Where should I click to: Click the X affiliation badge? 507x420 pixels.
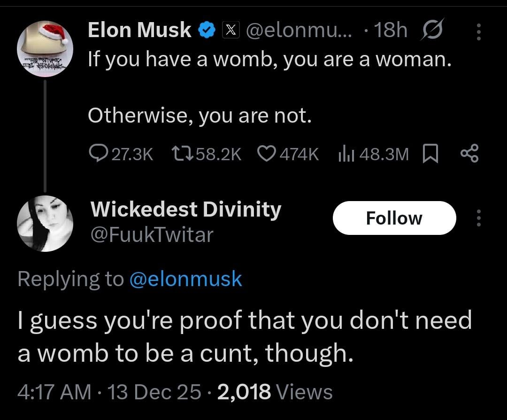(x=230, y=31)
